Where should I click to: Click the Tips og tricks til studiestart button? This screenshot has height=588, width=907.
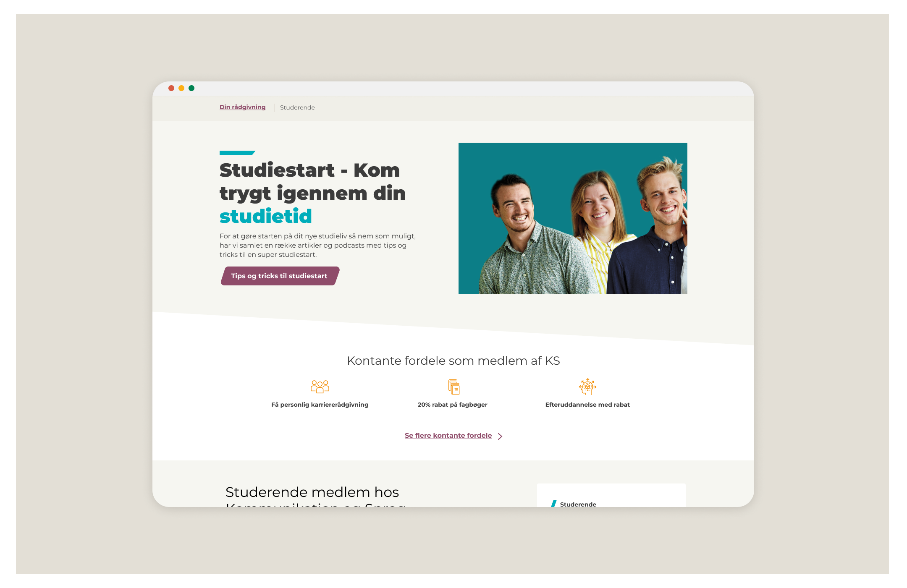[280, 276]
